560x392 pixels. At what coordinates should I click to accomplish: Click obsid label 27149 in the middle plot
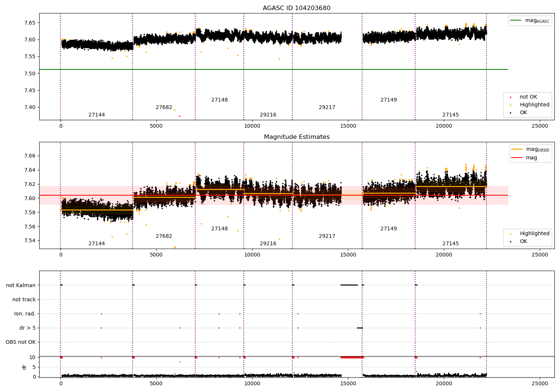tap(389, 229)
